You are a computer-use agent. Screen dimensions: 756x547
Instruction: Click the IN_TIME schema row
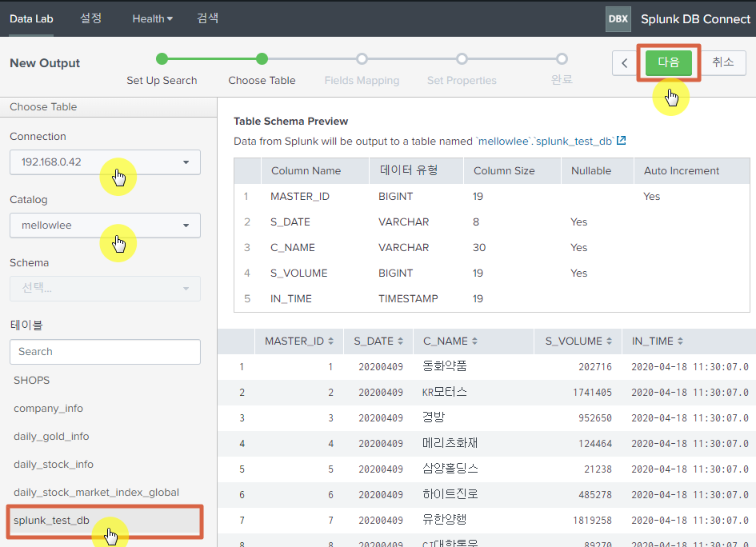[492, 299]
